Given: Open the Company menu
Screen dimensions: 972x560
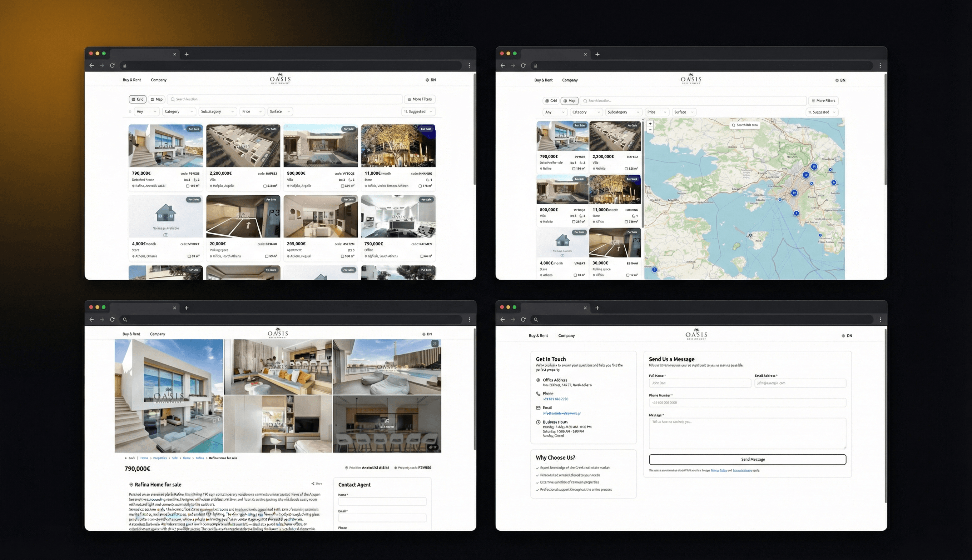Looking at the screenshot, I should (159, 80).
